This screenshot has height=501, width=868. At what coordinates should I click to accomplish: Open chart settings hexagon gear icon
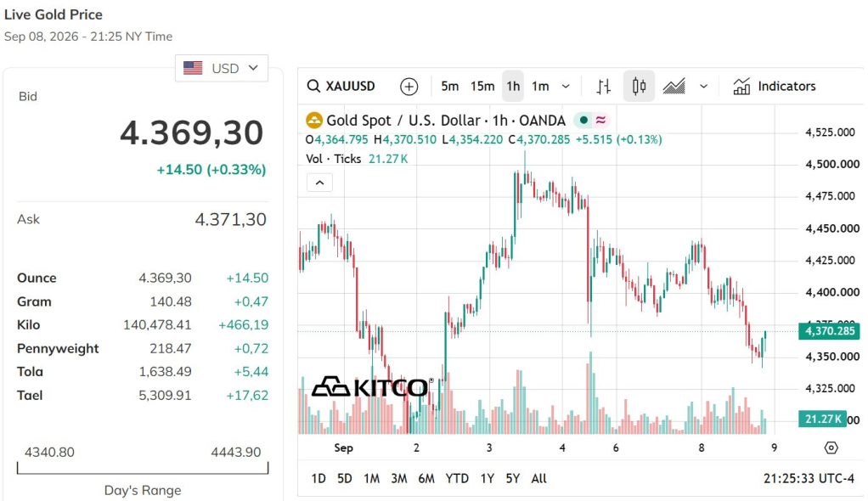point(831,448)
